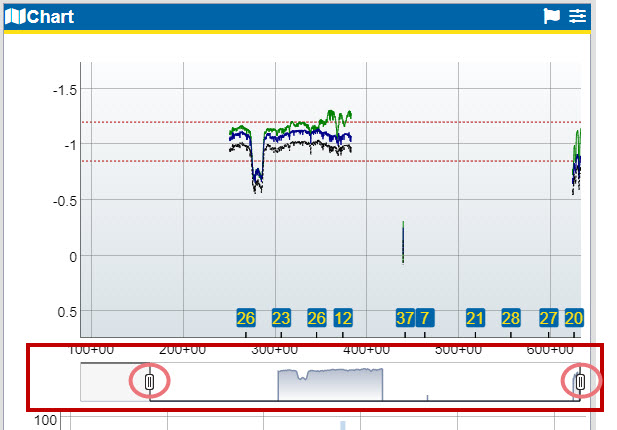Click the -0.5 y-axis value
The width and height of the screenshot is (617, 430).
65,201
